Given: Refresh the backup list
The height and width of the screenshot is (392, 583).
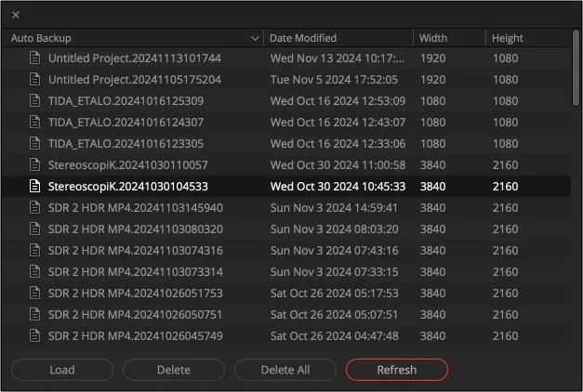Looking at the screenshot, I should 396,370.
